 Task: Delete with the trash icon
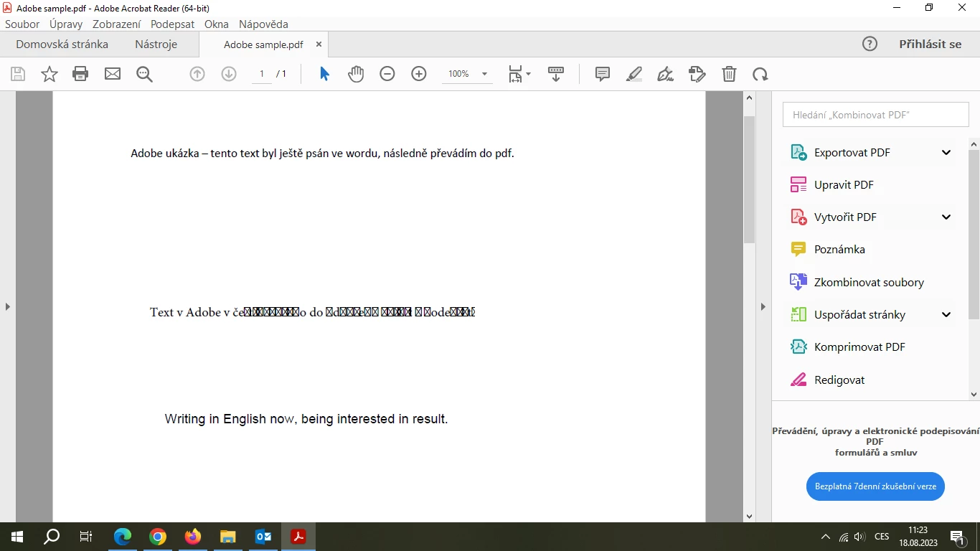pyautogui.click(x=729, y=74)
